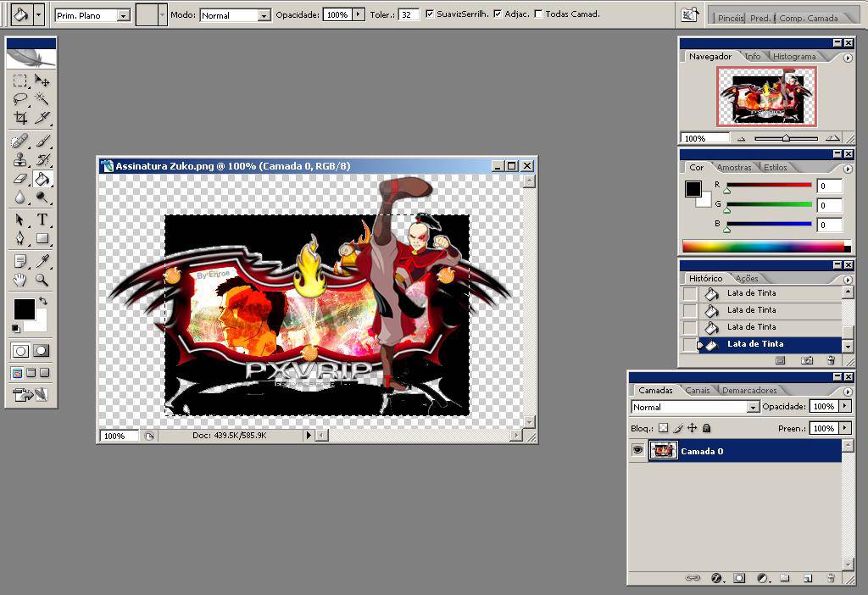Image resolution: width=868 pixels, height=595 pixels.
Task: Select the Pen tool
Action: click(20, 238)
